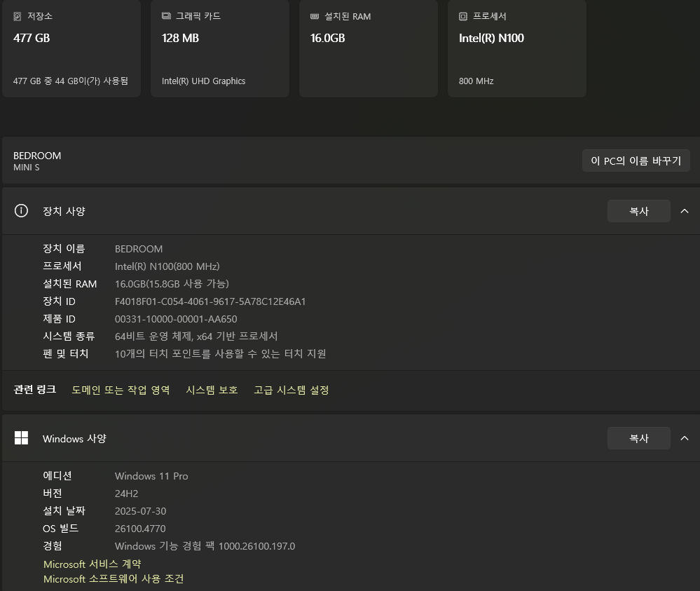Copy Windows specs with 복사 button

click(639, 438)
